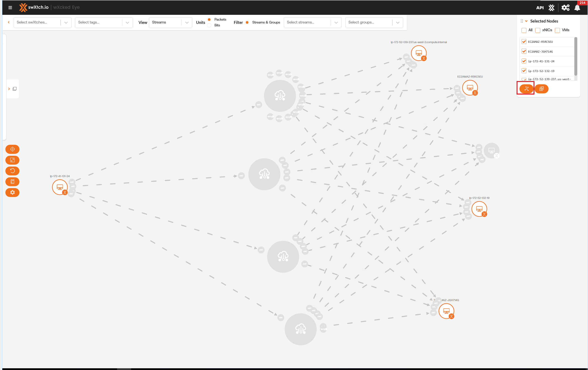
Task: Uncheck the EC2AMAZ-R5RC5EU node checkbox
Action: click(524, 42)
